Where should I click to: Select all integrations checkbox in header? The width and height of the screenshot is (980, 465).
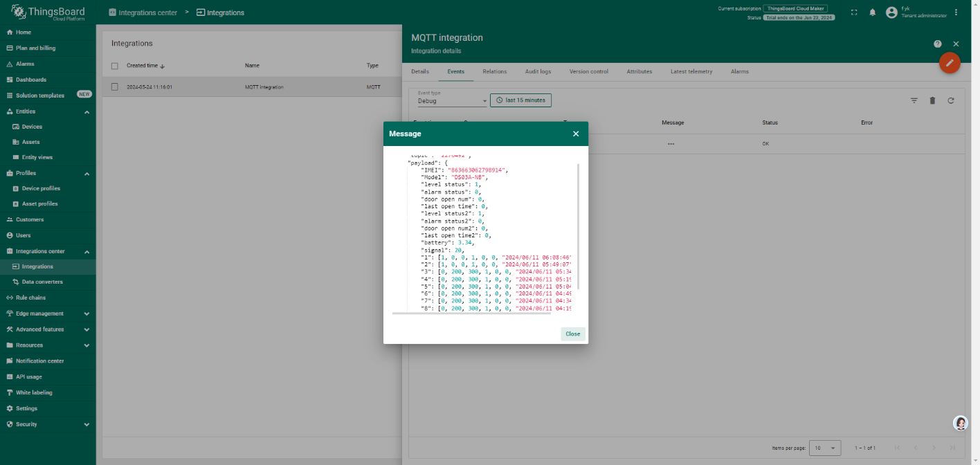coord(115,66)
